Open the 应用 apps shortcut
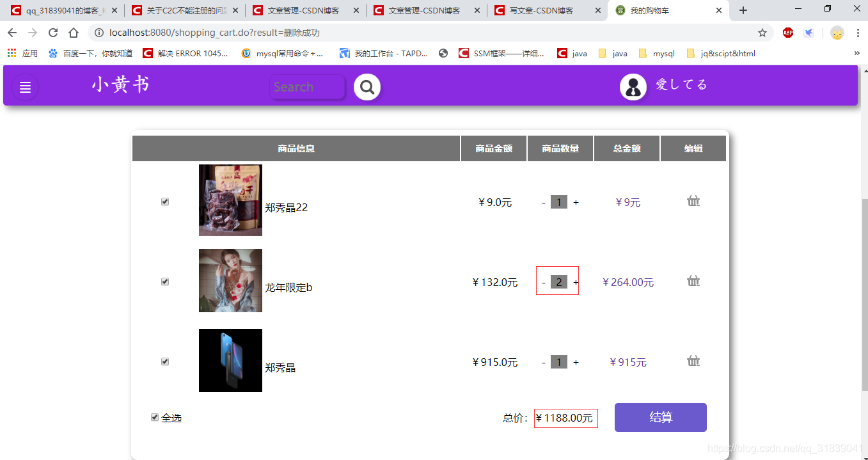Image resolution: width=868 pixels, height=460 pixels. click(22, 53)
